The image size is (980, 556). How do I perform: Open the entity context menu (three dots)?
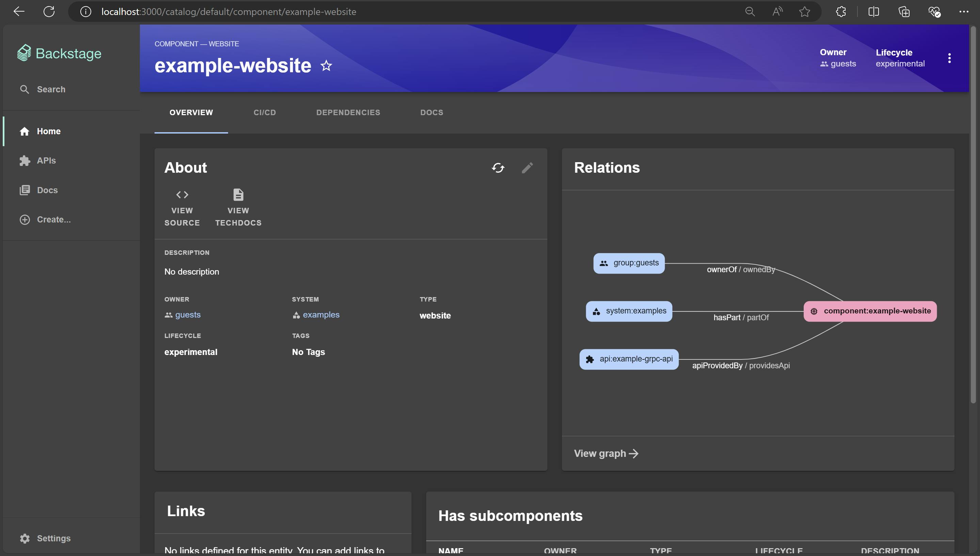949,58
